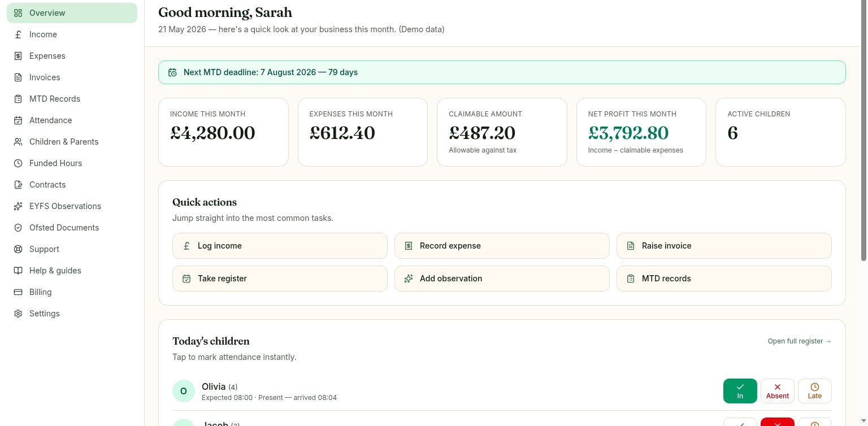868x426 pixels.
Task: Open MTD Records in sidebar
Action: (72, 99)
